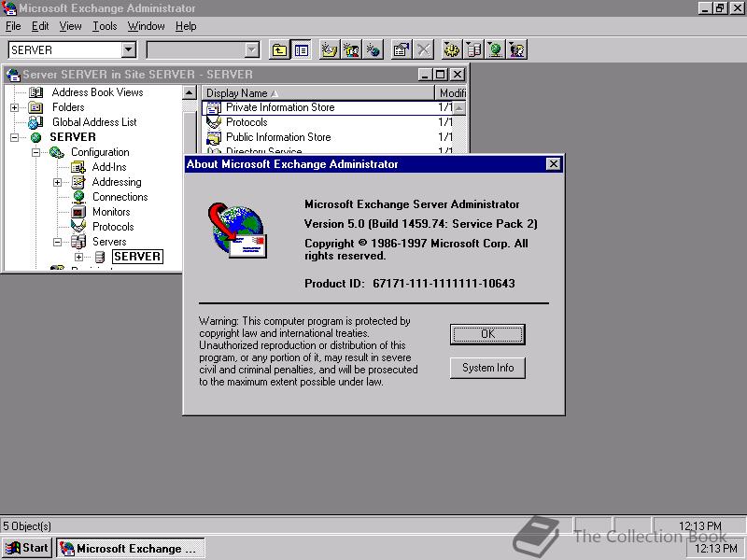Open System Info from the About dialog
The width and height of the screenshot is (747, 560).
(486, 368)
